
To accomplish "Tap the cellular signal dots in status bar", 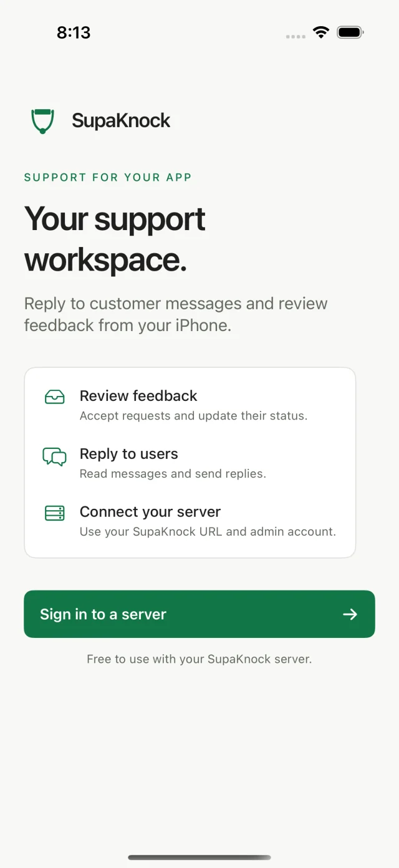I will pyautogui.click(x=296, y=37).
